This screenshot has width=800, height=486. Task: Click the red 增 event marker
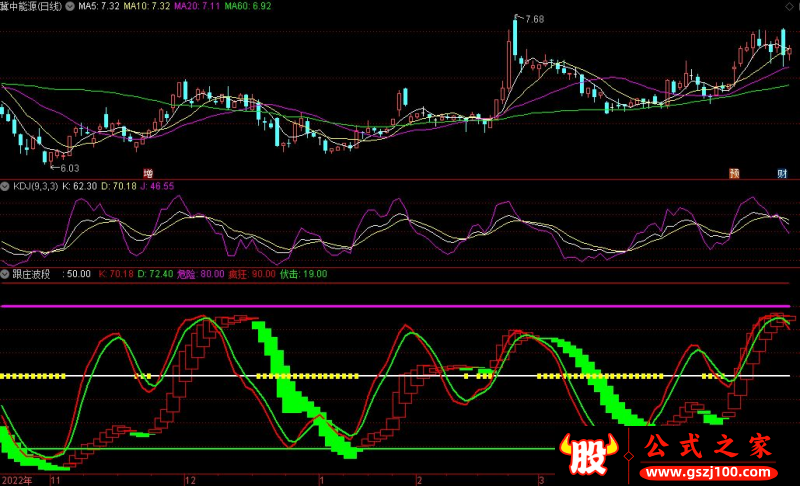148,173
